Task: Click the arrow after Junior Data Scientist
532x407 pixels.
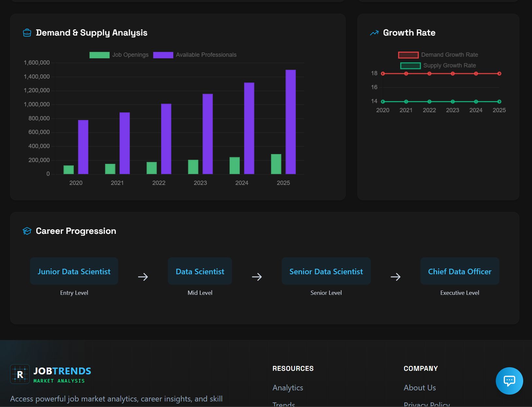Action: pyautogui.click(x=143, y=277)
